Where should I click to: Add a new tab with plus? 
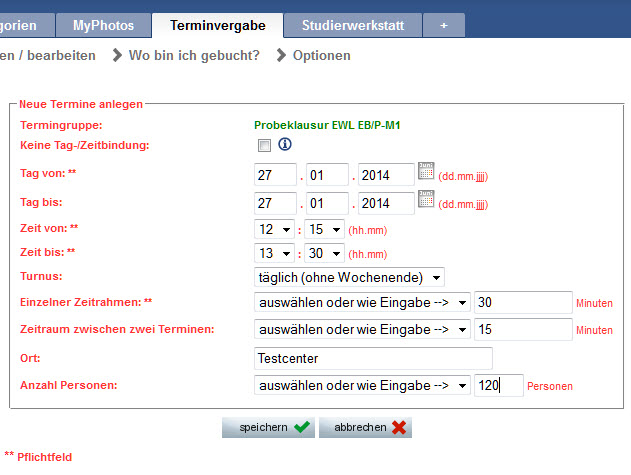[444, 25]
